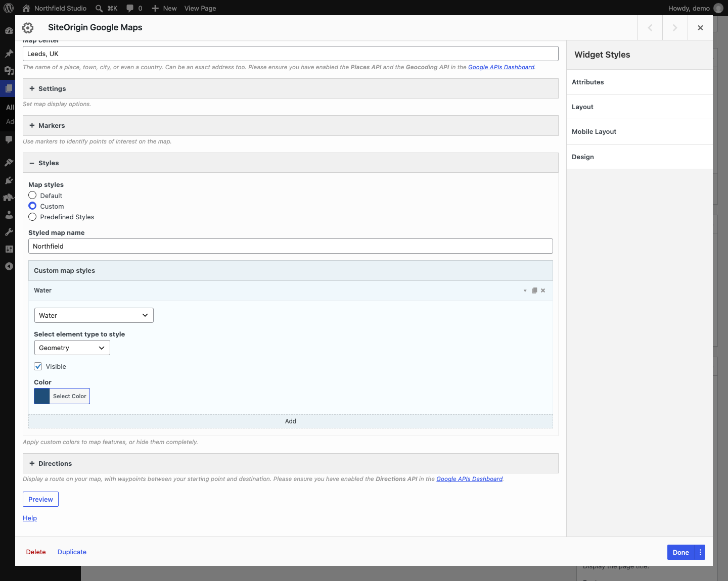
Task: Click the Done button
Action: pyautogui.click(x=681, y=552)
